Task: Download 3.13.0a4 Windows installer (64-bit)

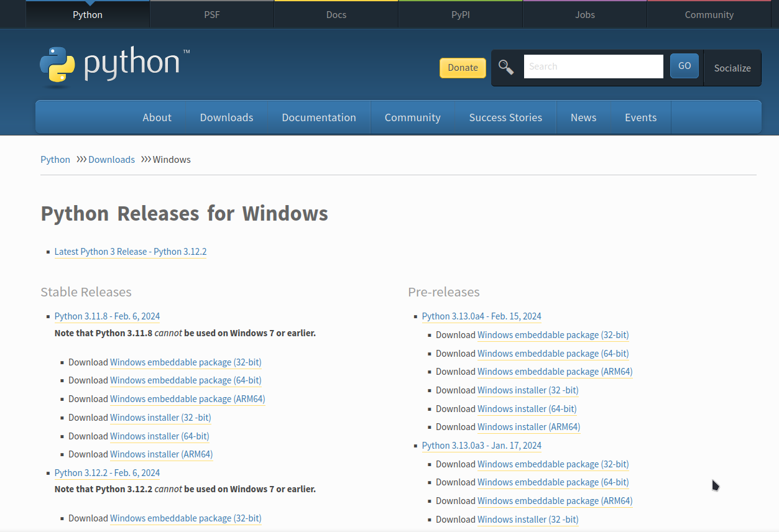Action: [x=527, y=409]
